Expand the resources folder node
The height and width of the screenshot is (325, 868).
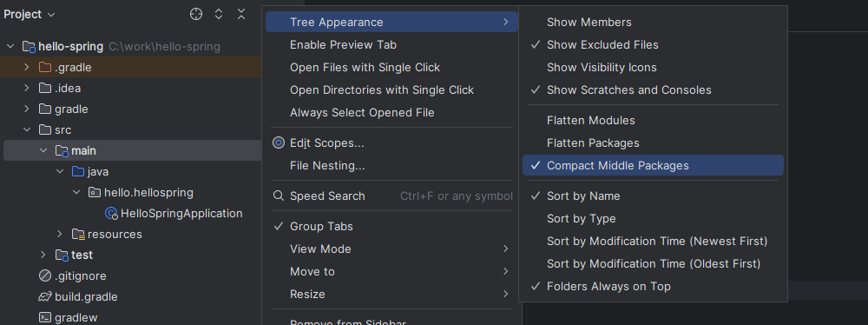tap(60, 234)
